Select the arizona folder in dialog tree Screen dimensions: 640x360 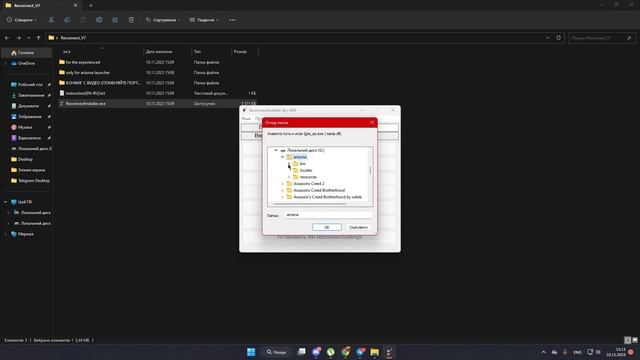pos(300,157)
